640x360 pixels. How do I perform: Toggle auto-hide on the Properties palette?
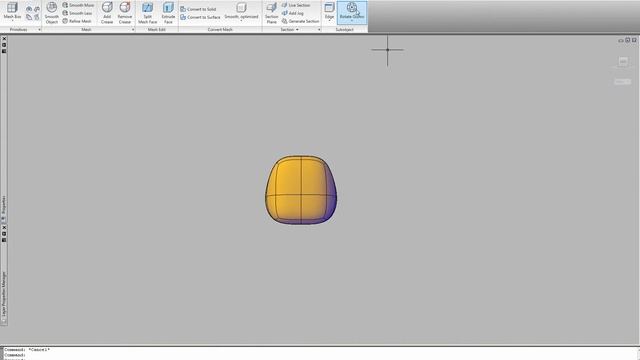[4, 45]
